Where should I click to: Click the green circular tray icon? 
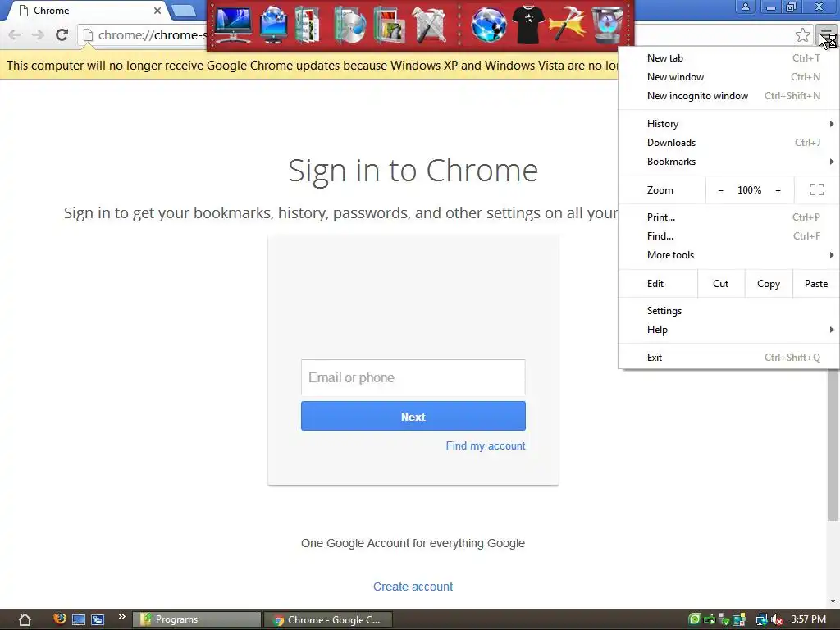click(694, 619)
